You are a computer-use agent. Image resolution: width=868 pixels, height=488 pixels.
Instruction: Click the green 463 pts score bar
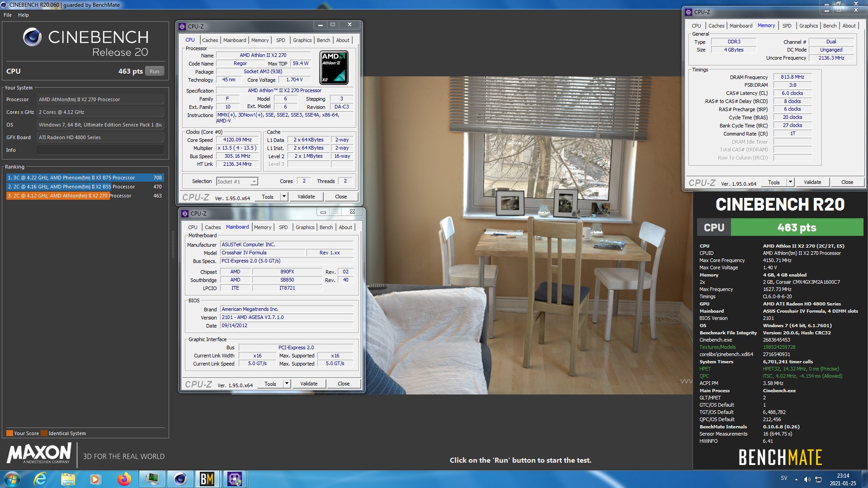[x=797, y=227]
